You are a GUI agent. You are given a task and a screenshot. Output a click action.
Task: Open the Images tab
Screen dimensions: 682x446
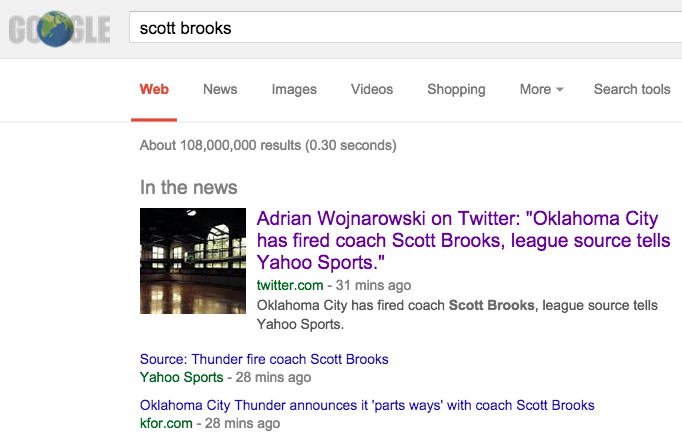[x=294, y=89]
